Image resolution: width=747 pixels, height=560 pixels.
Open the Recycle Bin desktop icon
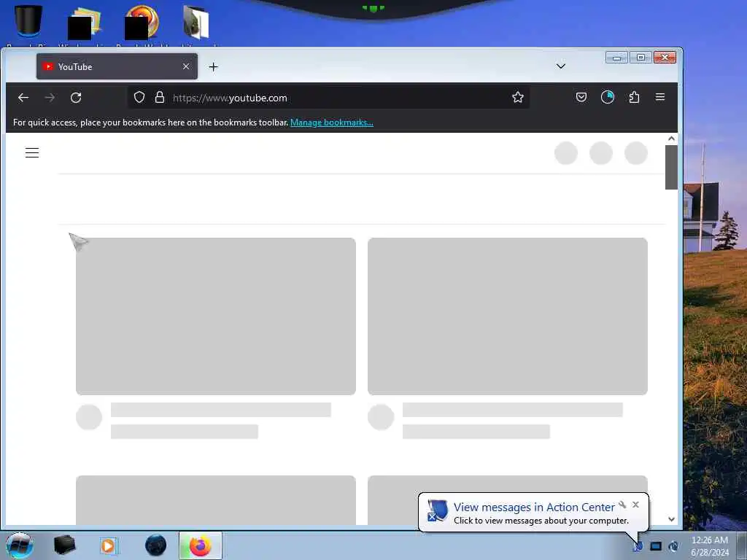(x=28, y=21)
